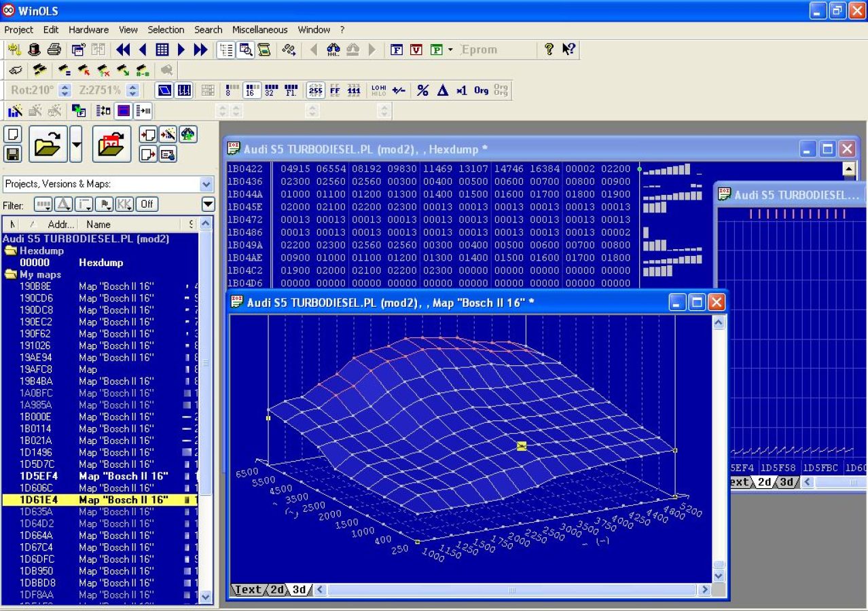Click the FF hexadecimal display icon
This screenshot has height=611, width=868.
(335, 90)
